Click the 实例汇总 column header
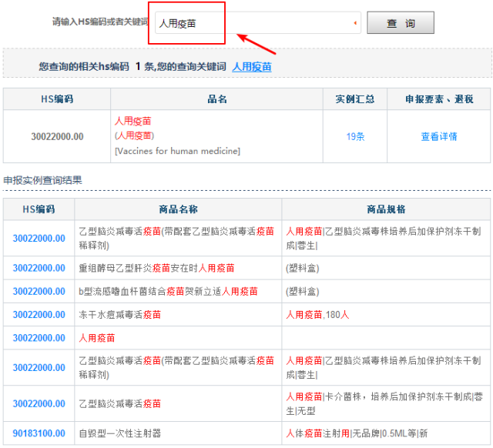Image resolution: width=493 pixels, height=448 pixels. click(x=355, y=99)
